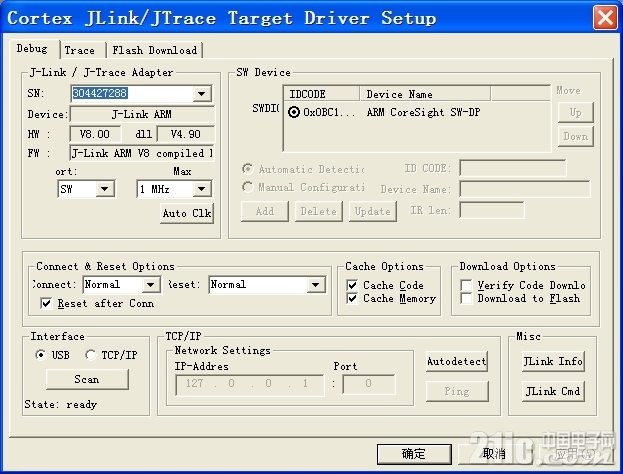Open the Flash Download tab
Image resolution: width=623 pixels, height=474 pixels.
coord(155,50)
